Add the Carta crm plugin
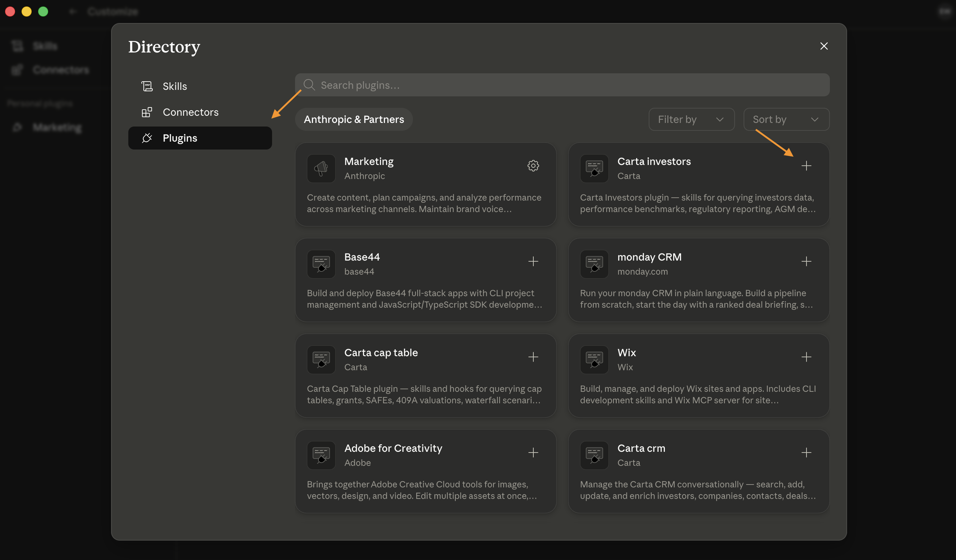The width and height of the screenshot is (956, 560). (x=806, y=452)
